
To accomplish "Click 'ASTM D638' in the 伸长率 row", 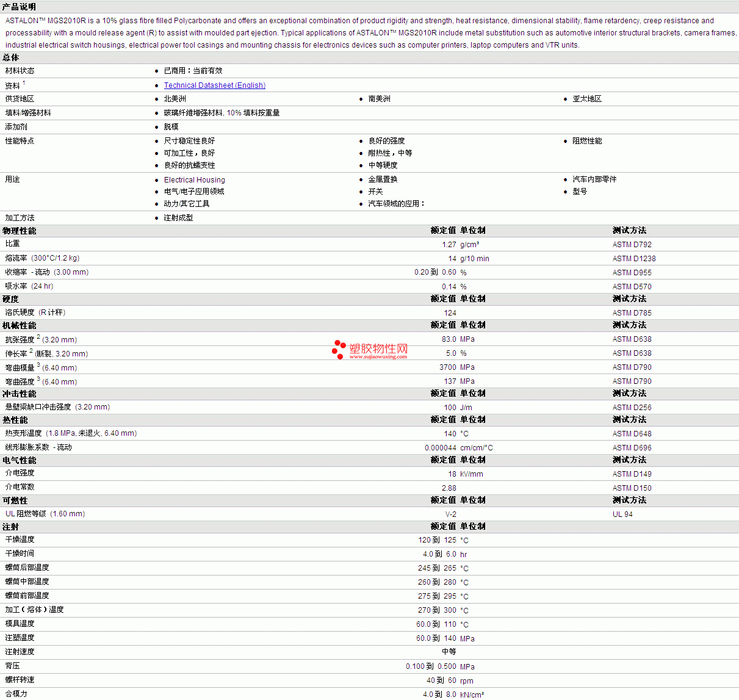I will [632, 353].
